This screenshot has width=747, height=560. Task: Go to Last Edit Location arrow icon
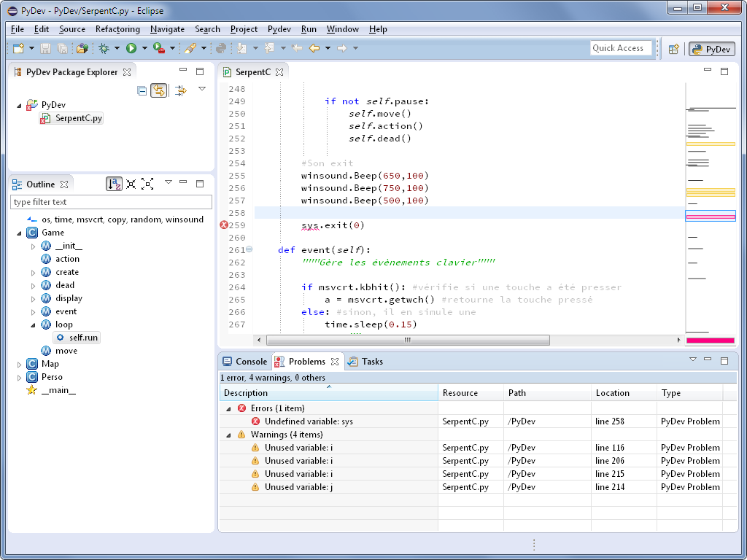coord(297,48)
